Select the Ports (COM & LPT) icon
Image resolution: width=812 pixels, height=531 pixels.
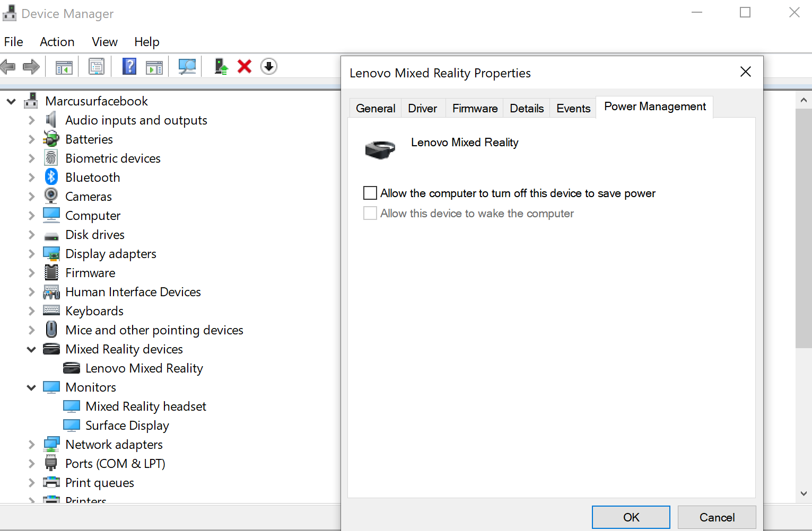click(x=51, y=463)
